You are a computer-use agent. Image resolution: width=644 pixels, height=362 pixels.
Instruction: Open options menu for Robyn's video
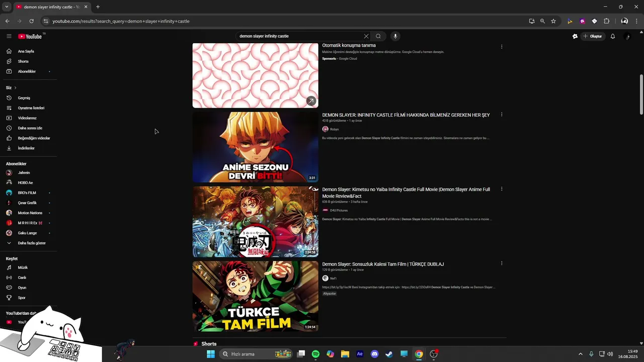[x=502, y=115]
